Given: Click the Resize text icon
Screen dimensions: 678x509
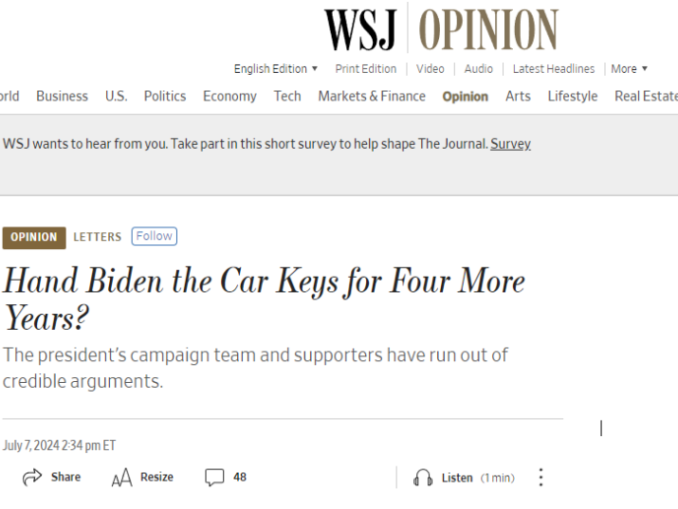Looking at the screenshot, I should click(x=122, y=478).
